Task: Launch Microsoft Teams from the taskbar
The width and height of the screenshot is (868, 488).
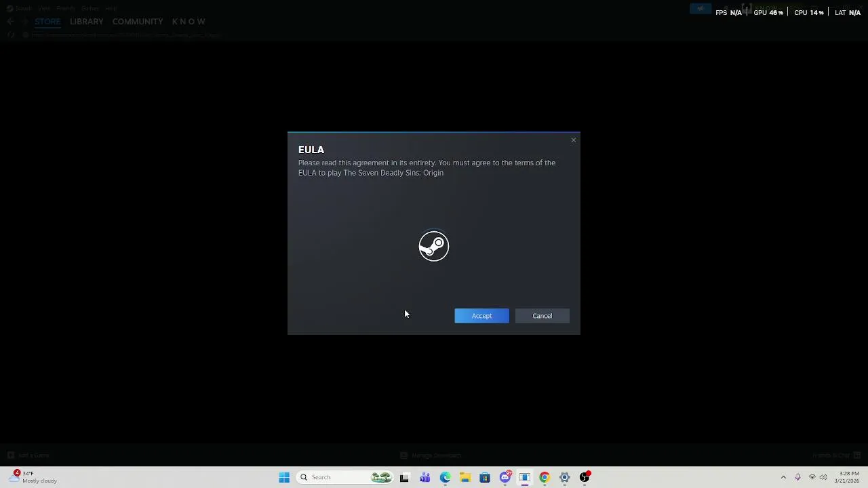Action: pos(425,477)
